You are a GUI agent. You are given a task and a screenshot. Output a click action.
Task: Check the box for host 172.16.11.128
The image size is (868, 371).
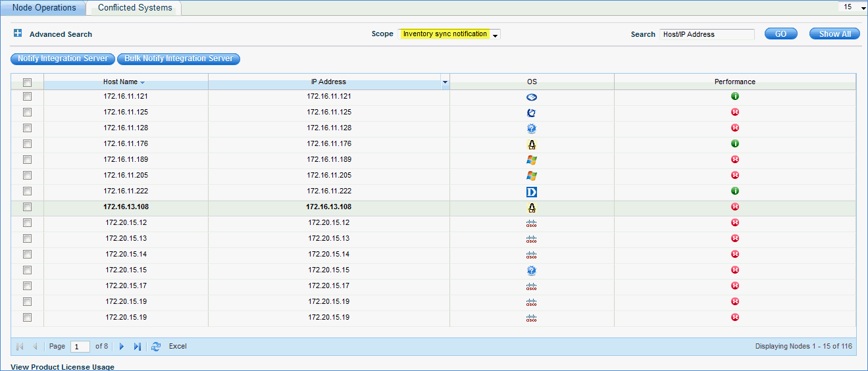[28, 128]
